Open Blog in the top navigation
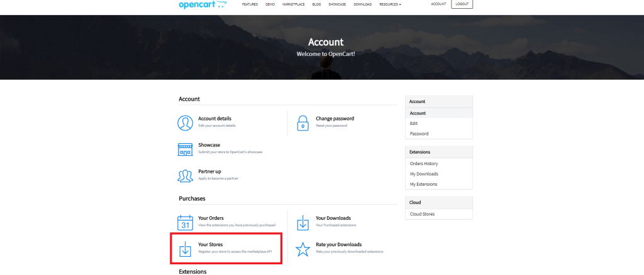644x275 pixels. (x=317, y=4)
